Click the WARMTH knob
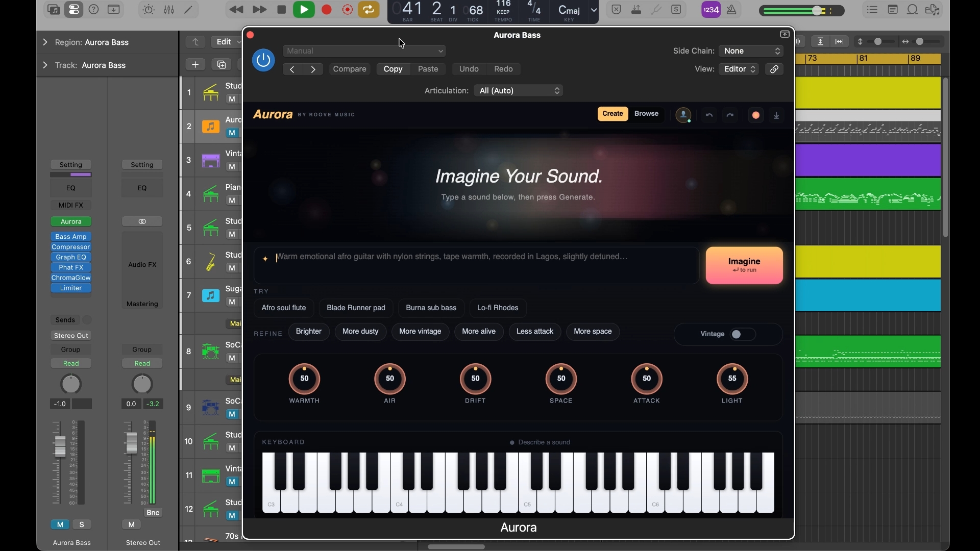Screen dimensions: 980x551 point(305,379)
